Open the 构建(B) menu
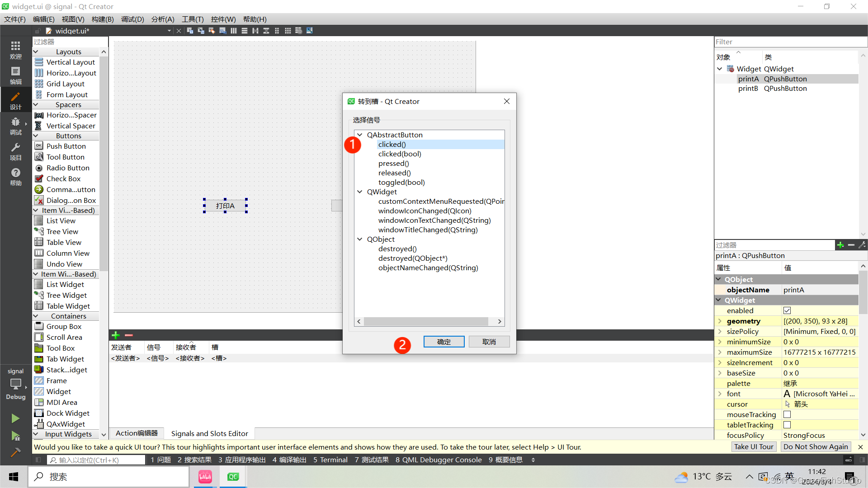868x488 pixels. coord(103,19)
